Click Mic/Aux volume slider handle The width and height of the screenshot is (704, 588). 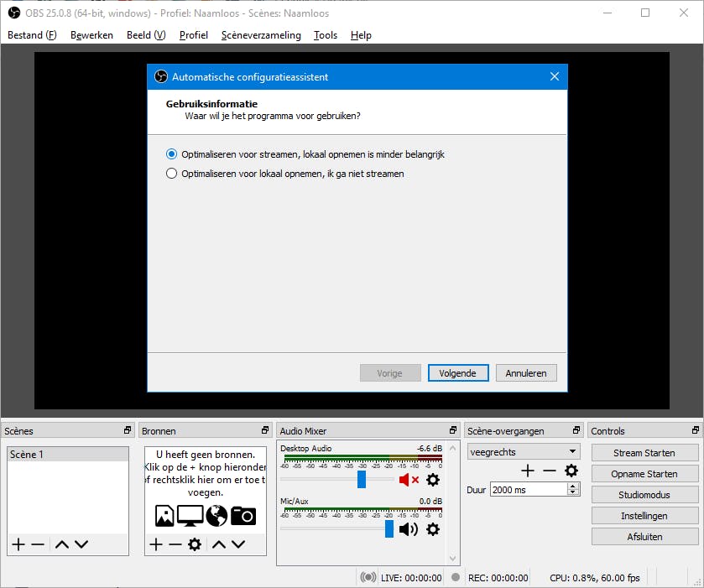click(x=389, y=529)
